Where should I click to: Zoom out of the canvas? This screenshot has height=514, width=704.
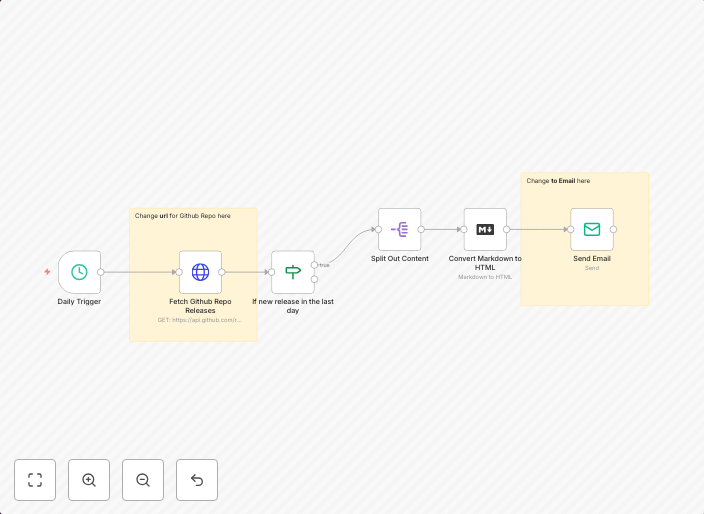click(143, 480)
